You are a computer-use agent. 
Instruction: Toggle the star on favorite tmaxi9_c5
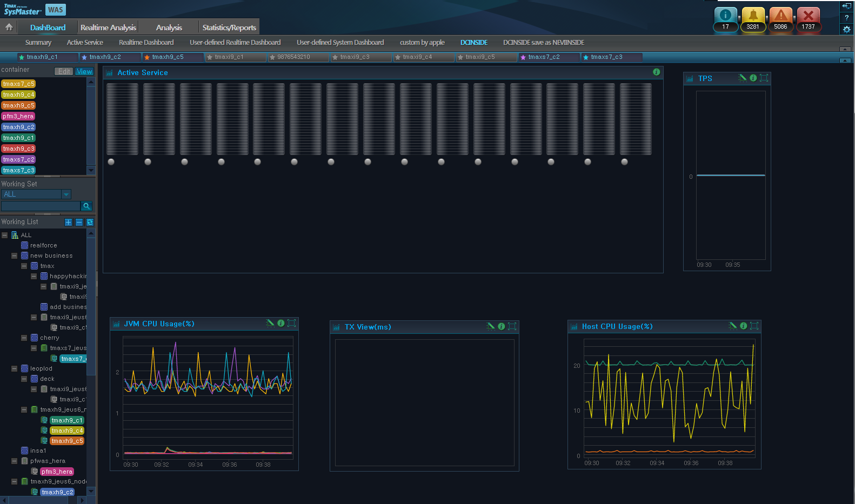460,57
